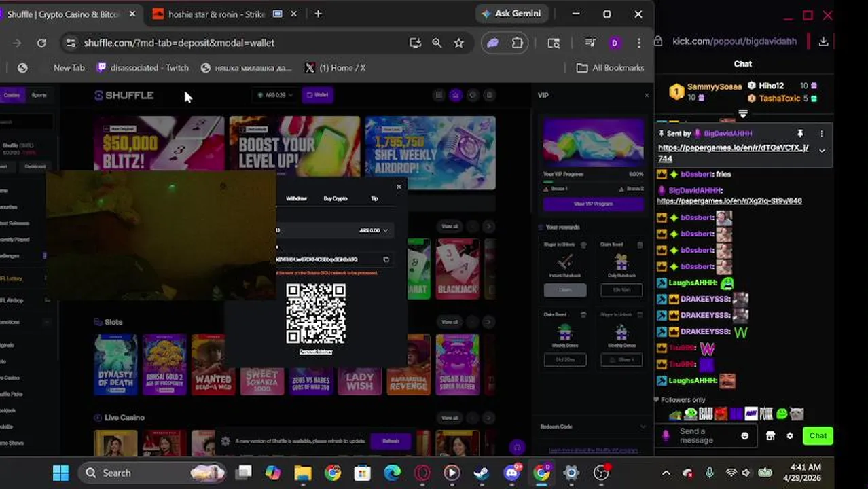Expand the Redeem Code section
This screenshot has height=489, width=868.
593,427
